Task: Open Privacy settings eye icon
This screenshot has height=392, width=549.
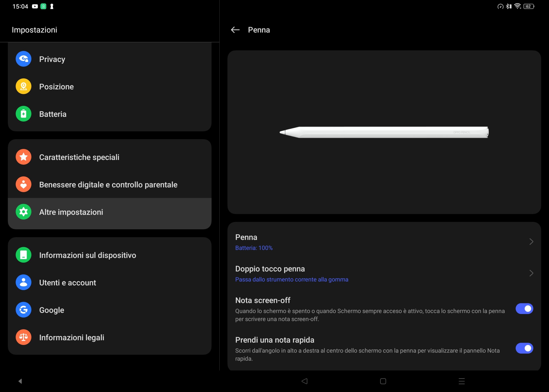Action: 23,59
